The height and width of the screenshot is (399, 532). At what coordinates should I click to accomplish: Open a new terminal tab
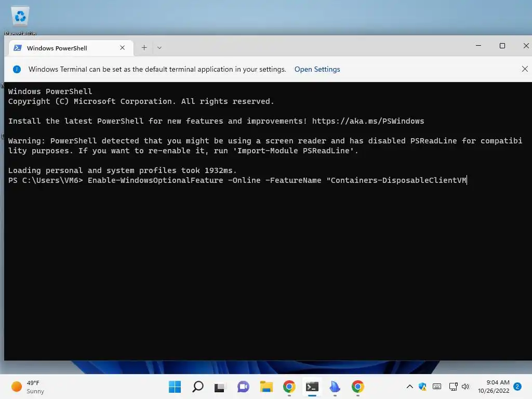point(144,48)
